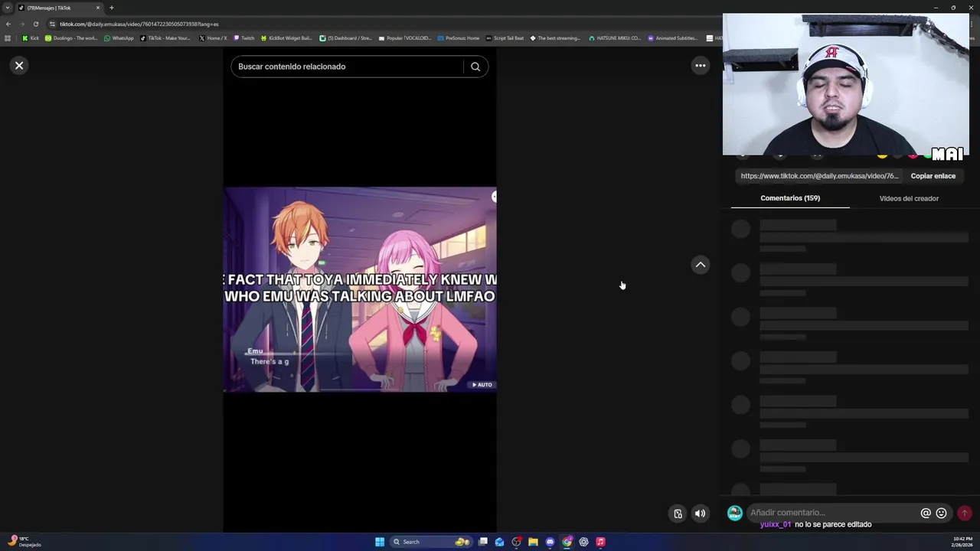Go to previous video with up chevron
The width and height of the screenshot is (980, 551).
click(700, 265)
